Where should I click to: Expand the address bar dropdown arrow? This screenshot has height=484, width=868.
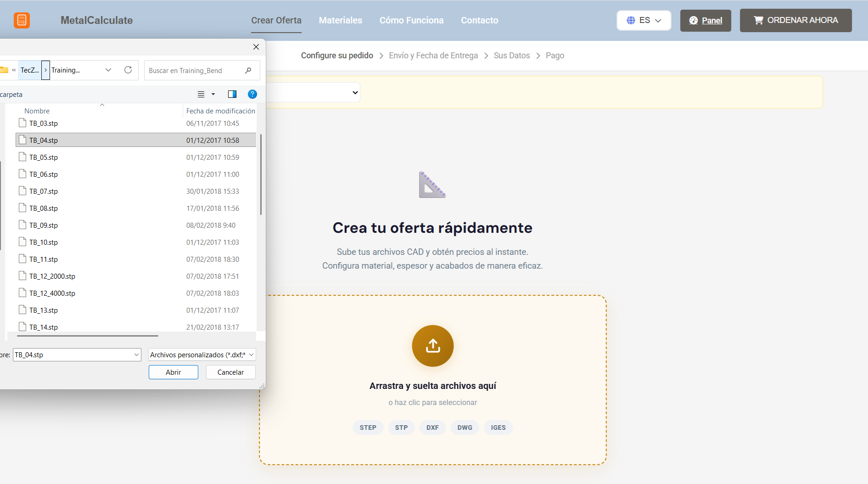click(x=108, y=70)
